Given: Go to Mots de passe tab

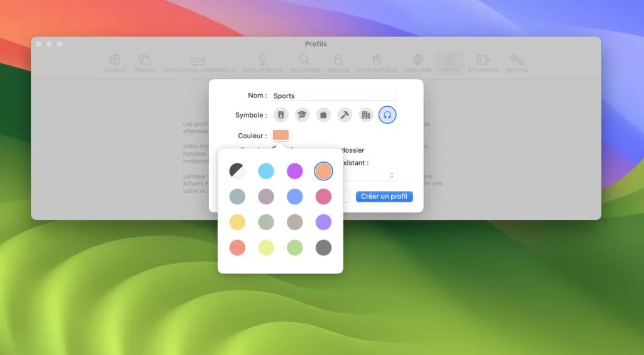Looking at the screenshot, I should pos(262,63).
